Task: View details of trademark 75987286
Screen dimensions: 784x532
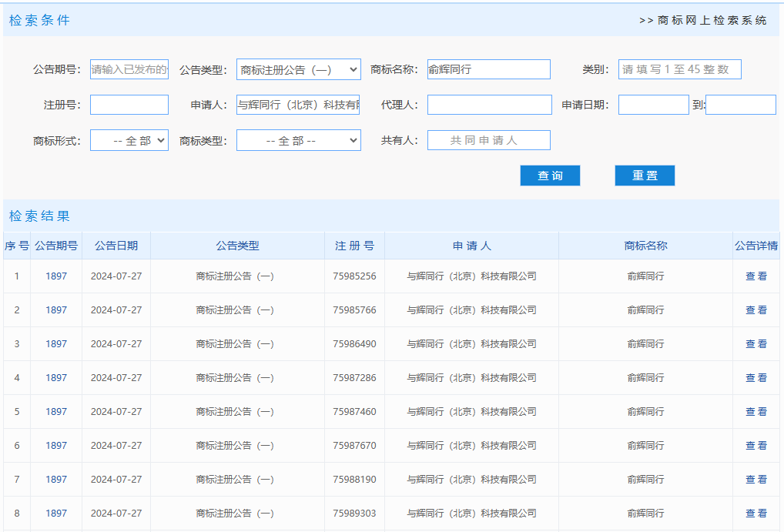Action: 756,377
